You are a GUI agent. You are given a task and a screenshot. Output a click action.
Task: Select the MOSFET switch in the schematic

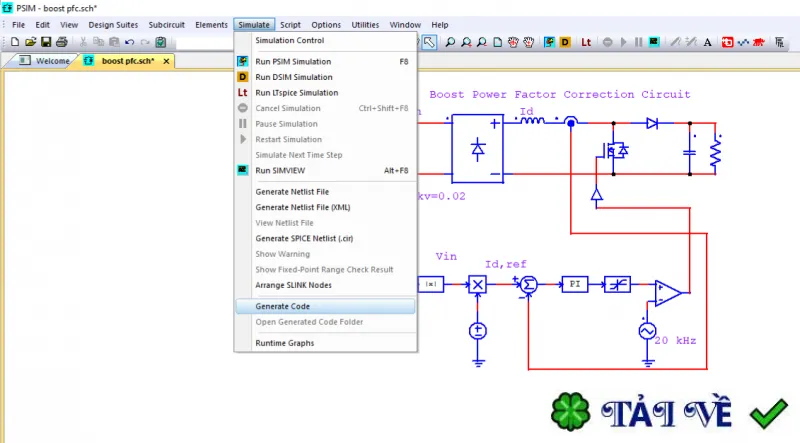(x=614, y=151)
